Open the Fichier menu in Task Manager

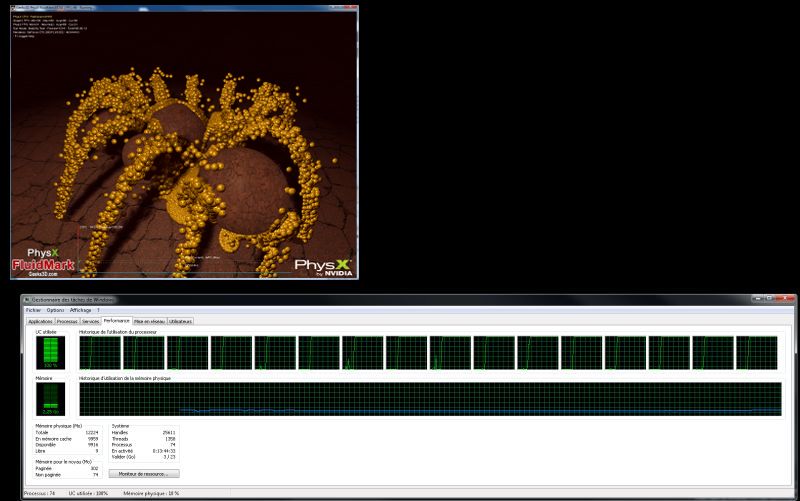coord(33,310)
